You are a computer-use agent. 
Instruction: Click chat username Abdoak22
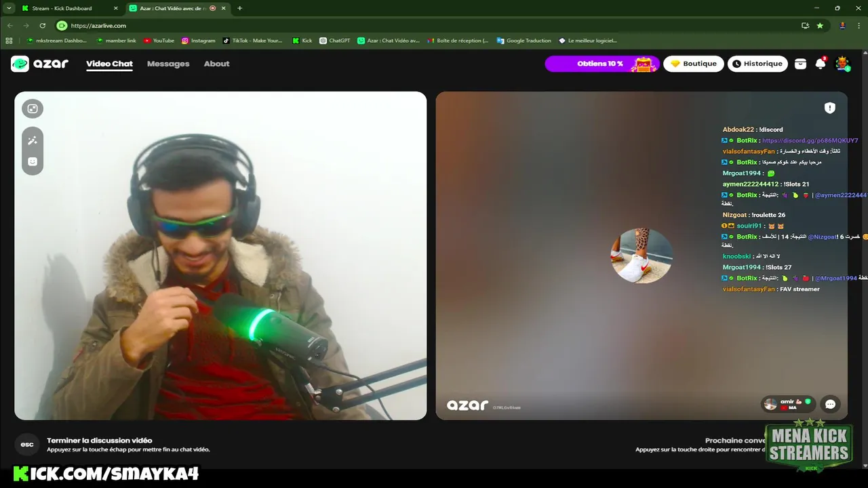pyautogui.click(x=738, y=129)
